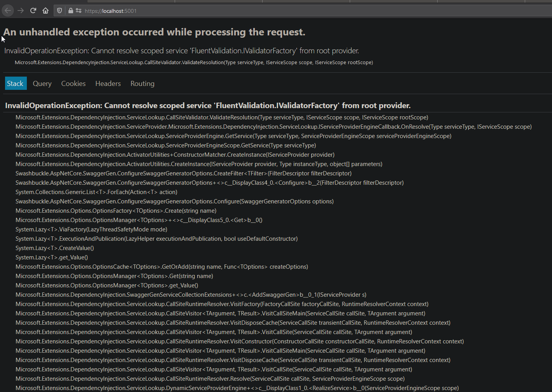The height and width of the screenshot is (392, 552).
Task: Click the site security padlock icon
Action: (70, 11)
